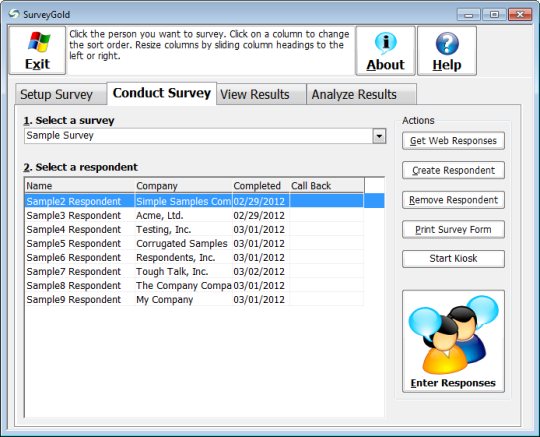Sort by the Name column header
The width and height of the screenshot is (540, 437).
tap(80, 186)
